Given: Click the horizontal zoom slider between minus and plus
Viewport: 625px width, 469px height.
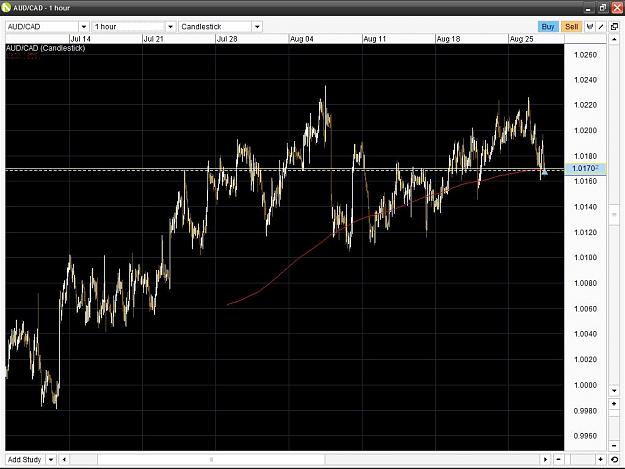Looking at the screenshot, I should coord(580,459).
